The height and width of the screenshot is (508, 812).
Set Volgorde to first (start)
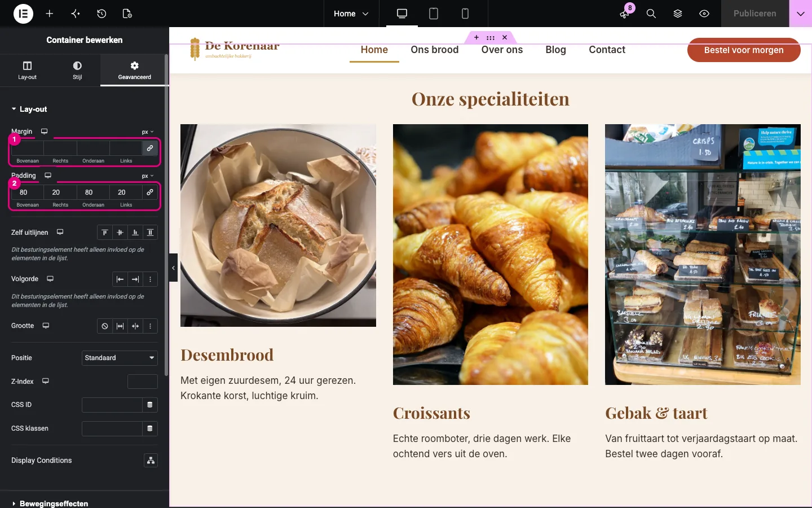(120, 279)
